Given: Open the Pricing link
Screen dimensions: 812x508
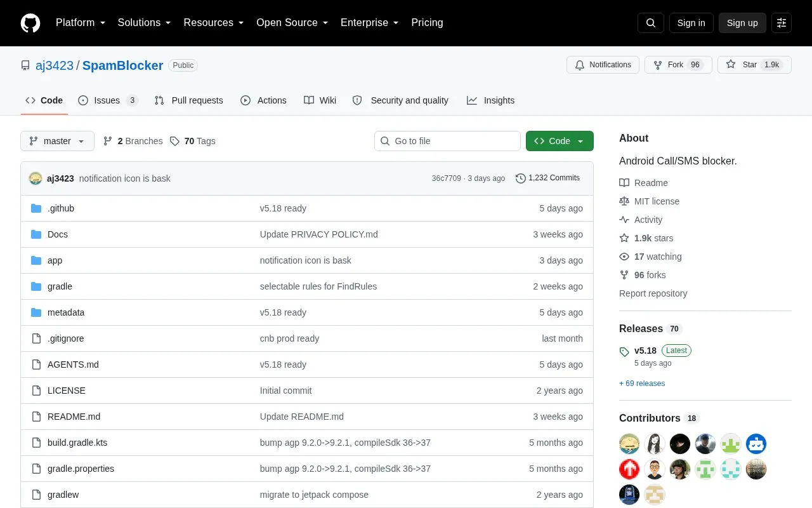Looking at the screenshot, I should 427,23.
